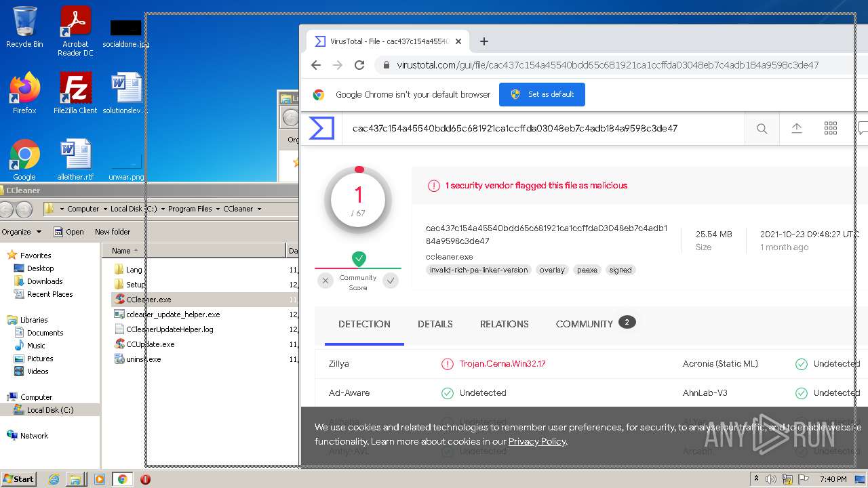Launch FileZilla Client shortcut
The width and height of the screenshot is (868, 488).
coord(75,93)
